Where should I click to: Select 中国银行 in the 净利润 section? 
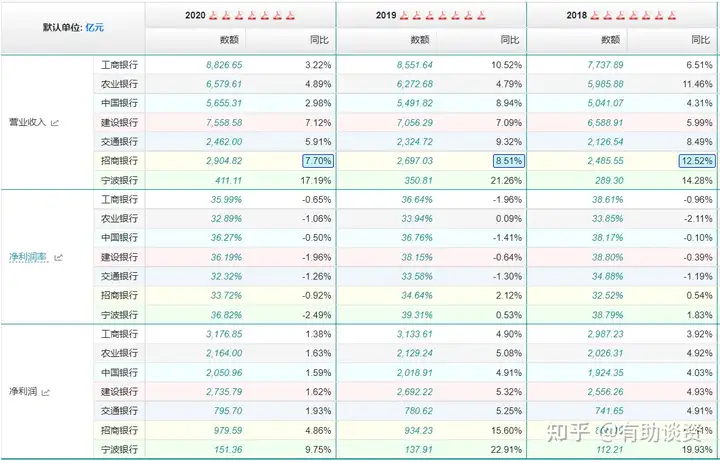coord(119,372)
